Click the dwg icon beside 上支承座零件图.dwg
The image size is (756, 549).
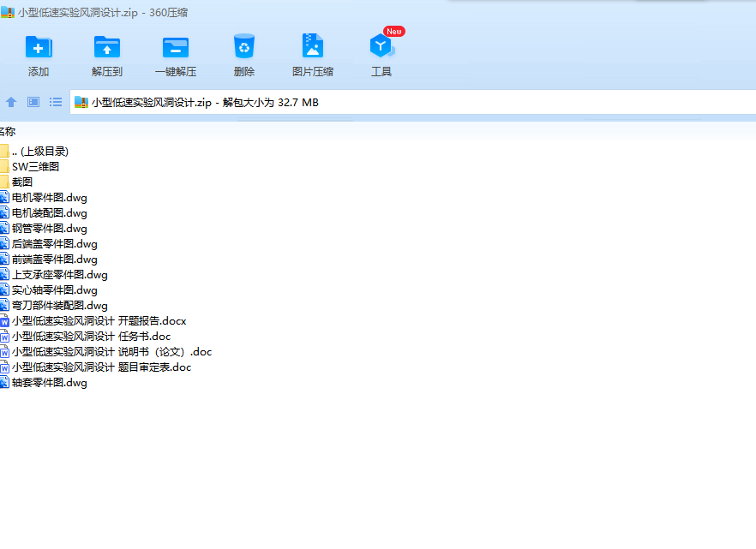click(4, 274)
